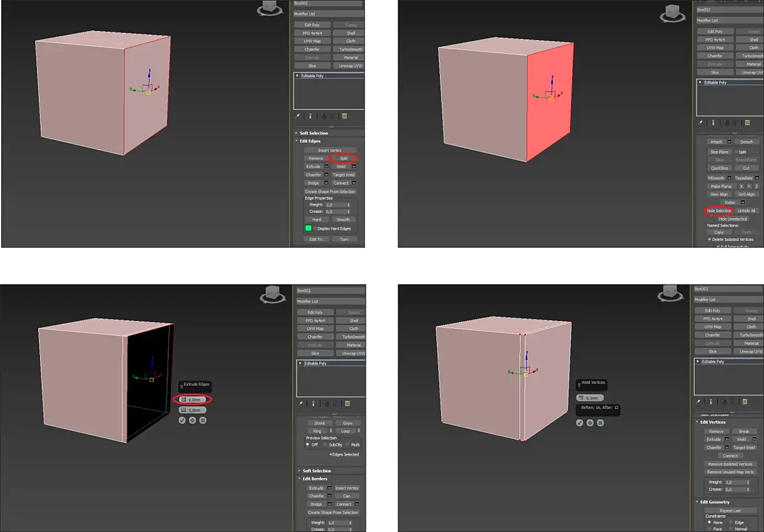Click Remove Isolated Vertices button
Screen dimensions: 764x532
tap(730, 464)
